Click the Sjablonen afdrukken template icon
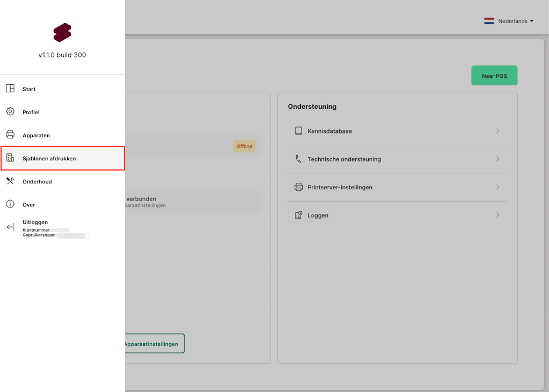549x392 pixels. tap(10, 158)
